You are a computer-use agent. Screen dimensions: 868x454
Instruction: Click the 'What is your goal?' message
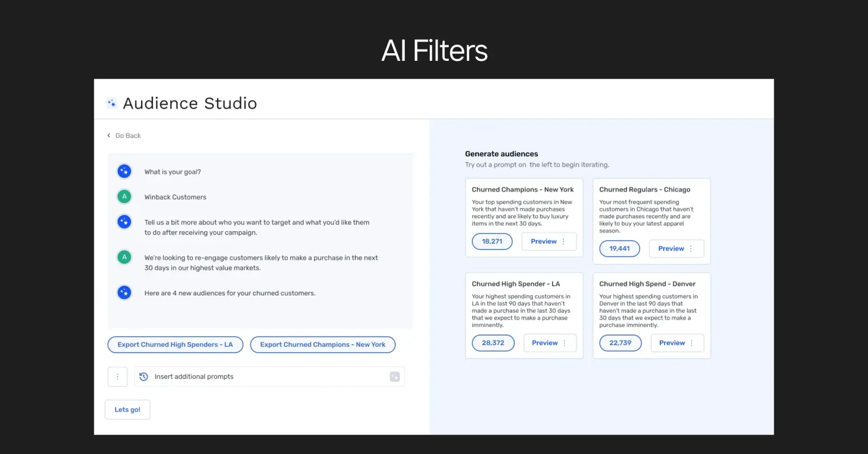[173, 172]
